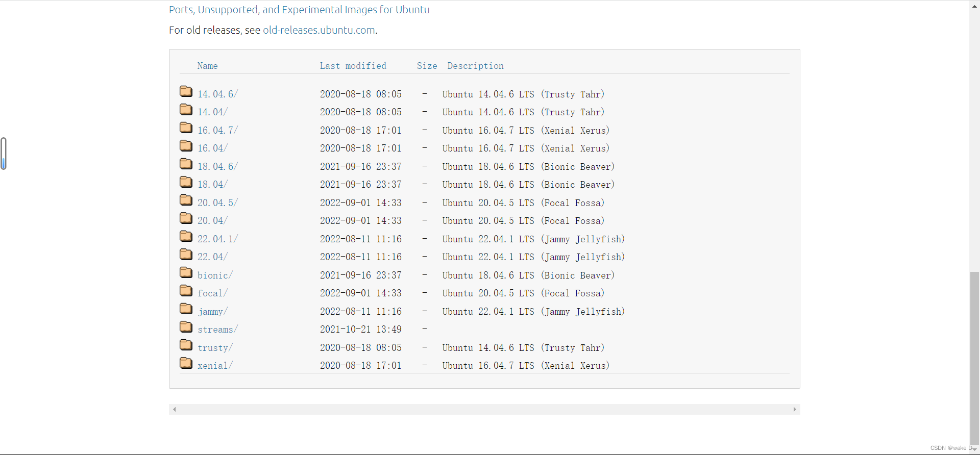Click the folder icon beside jammy/
Image resolution: width=980 pixels, height=455 pixels.
coord(186,309)
